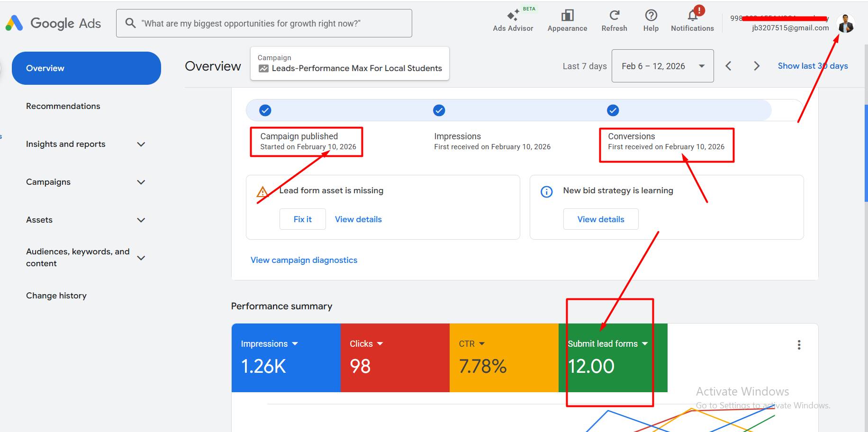
Task: Open Notifications bell with alert
Action: pyautogui.click(x=693, y=20)
